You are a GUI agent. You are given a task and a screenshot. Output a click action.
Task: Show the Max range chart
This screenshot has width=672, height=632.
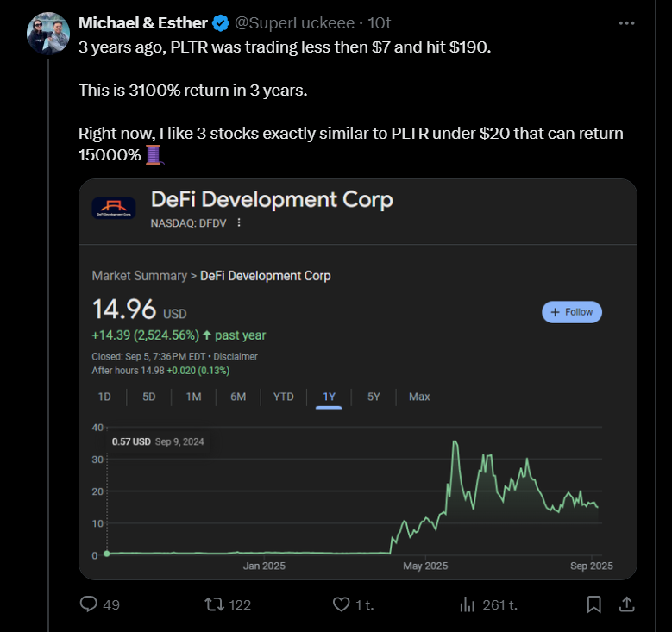coord(419,397)
